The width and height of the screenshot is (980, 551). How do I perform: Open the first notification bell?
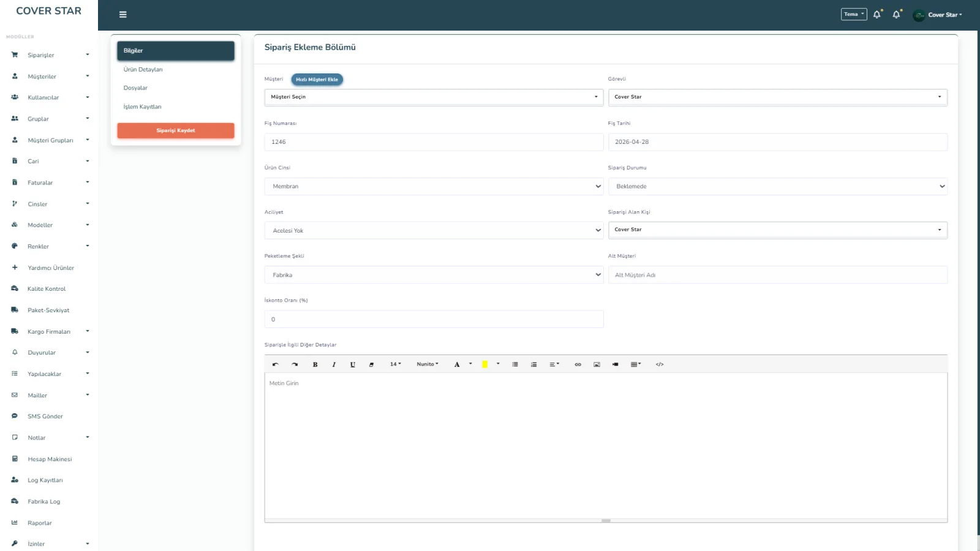[877, 15]
